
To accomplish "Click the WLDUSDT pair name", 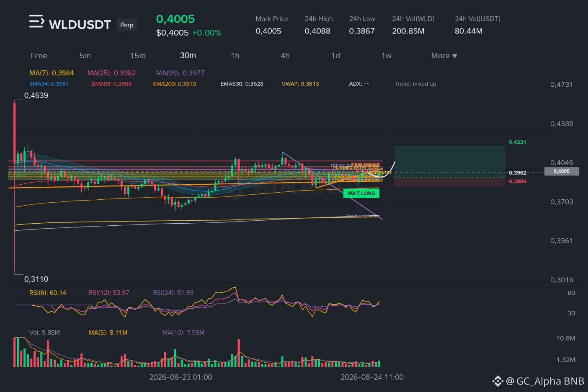I will tap(80, 25).
